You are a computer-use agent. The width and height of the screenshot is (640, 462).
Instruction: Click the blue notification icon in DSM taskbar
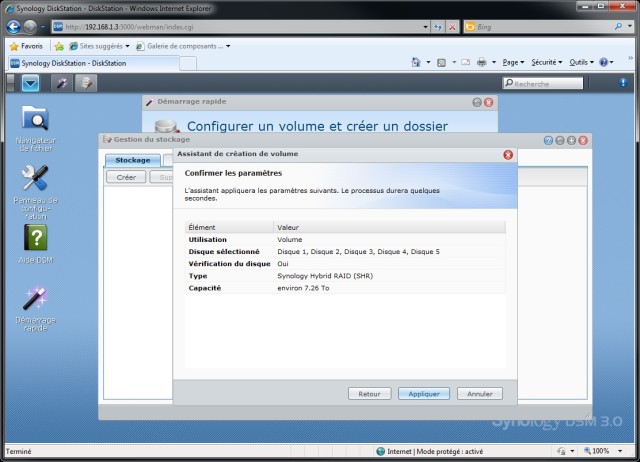coord(623,83)
